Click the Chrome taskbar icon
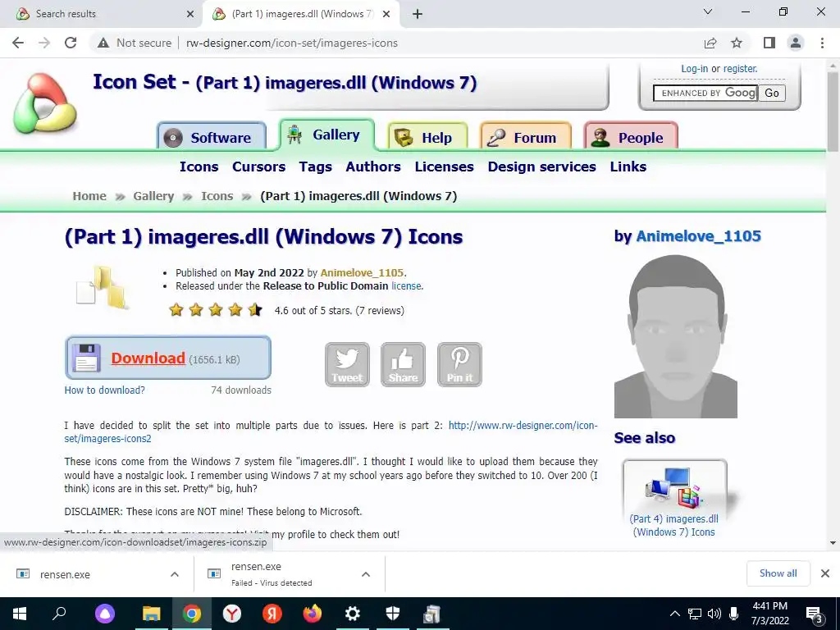The width and height of the screenshot is (840, 630). click(x=192, y=614)
